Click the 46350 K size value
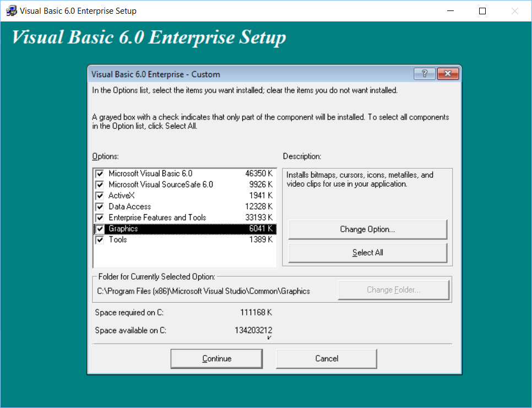 [259, 173]
